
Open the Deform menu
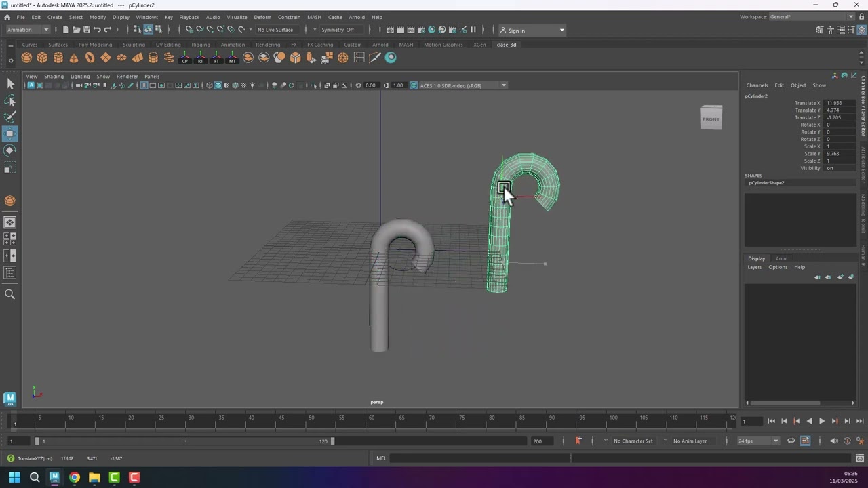262,17
